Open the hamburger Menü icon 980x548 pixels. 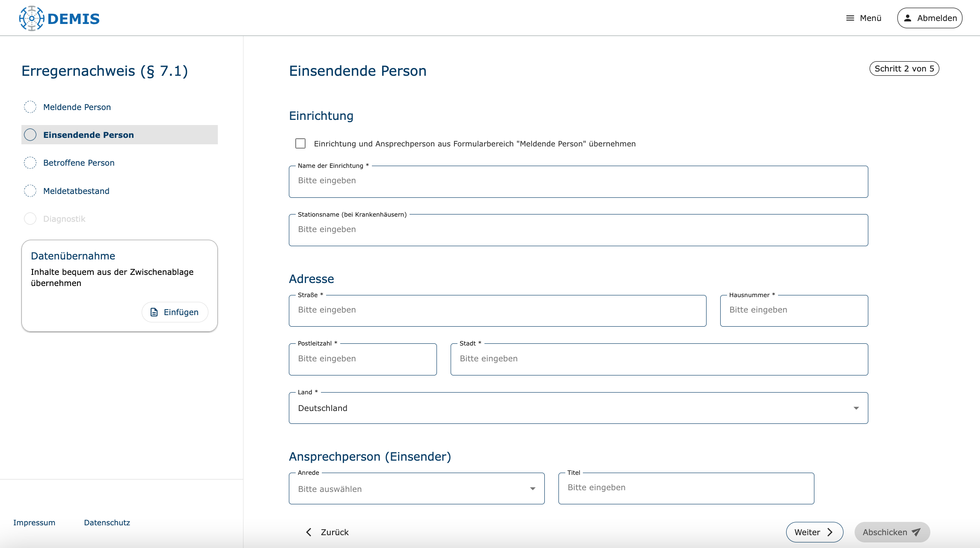(850, 18)
